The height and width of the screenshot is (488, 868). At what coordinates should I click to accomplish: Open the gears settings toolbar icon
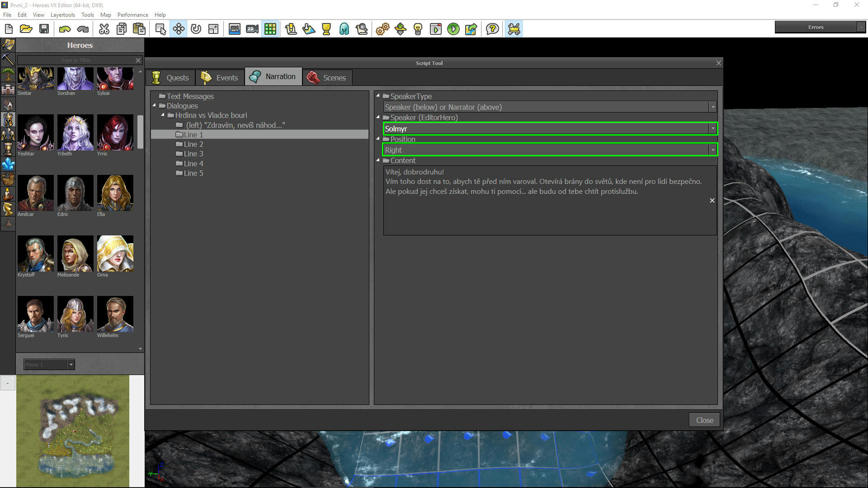(382, 29)
